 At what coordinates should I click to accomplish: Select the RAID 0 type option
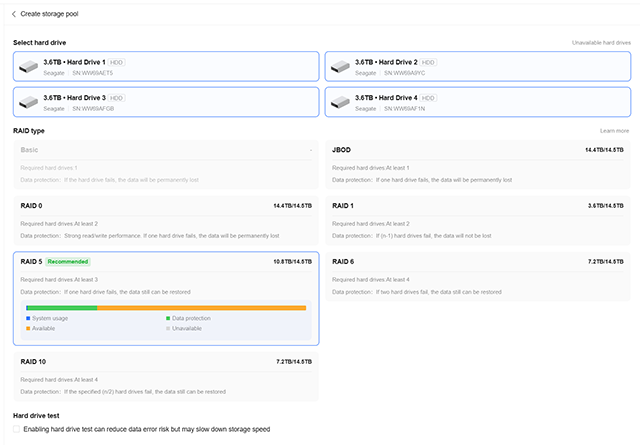pos(165,219)
